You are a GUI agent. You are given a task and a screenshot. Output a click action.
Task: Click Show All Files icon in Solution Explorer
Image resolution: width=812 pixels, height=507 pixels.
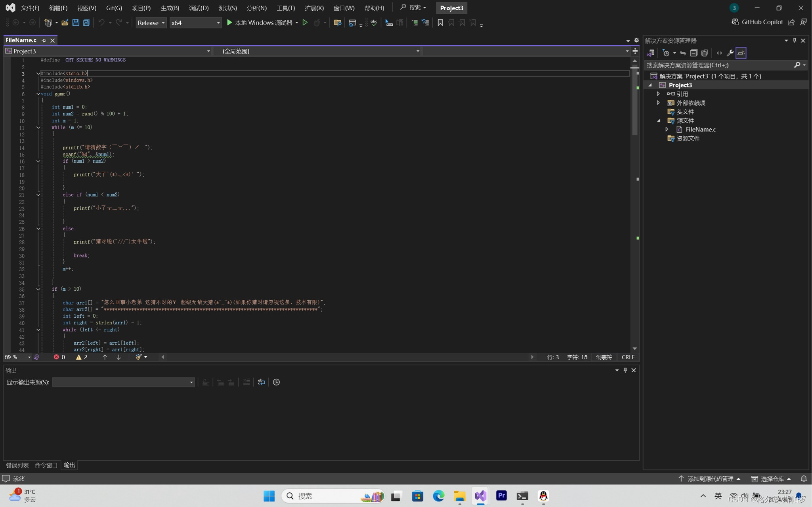pos(705,53)
